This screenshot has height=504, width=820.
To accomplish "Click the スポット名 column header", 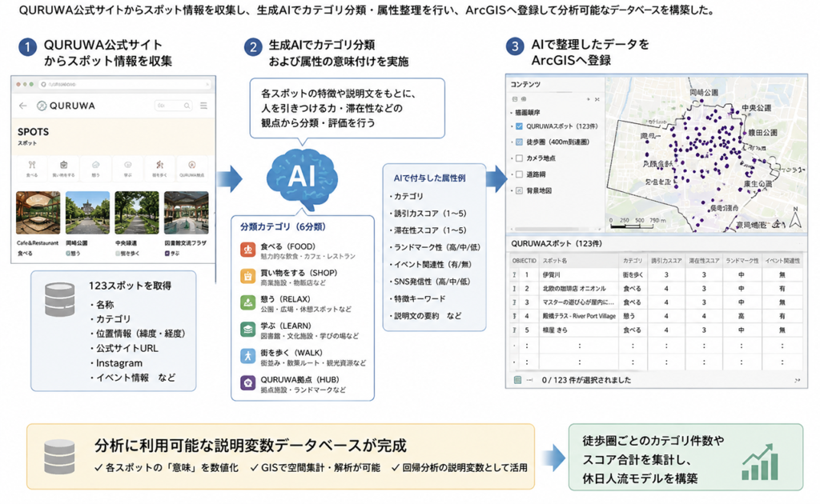I will pos(578,260).
